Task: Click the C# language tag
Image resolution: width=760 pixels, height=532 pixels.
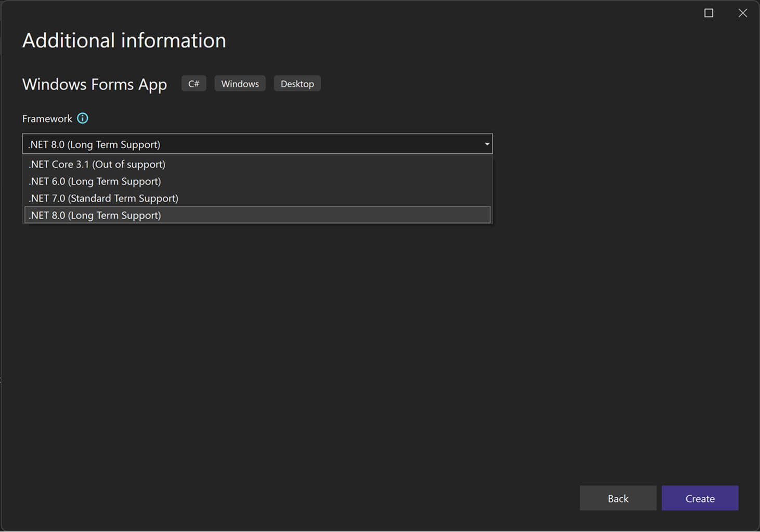Action: tap(193, 83)
